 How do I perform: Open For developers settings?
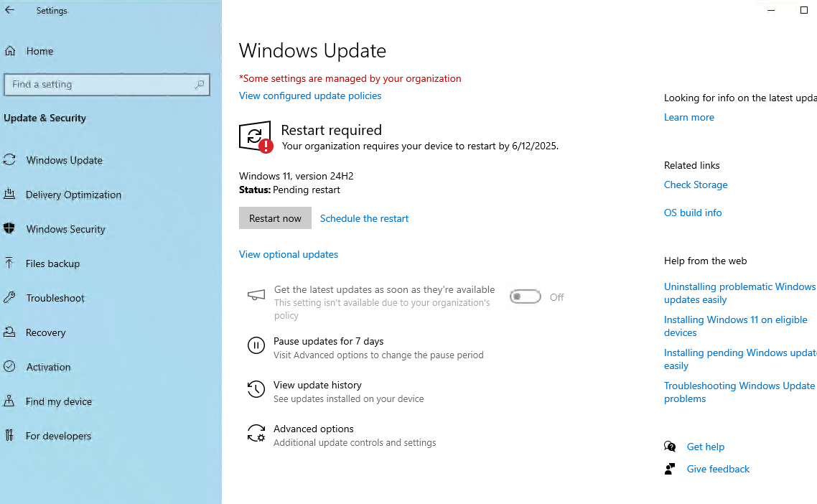click(x=58, y=436)
